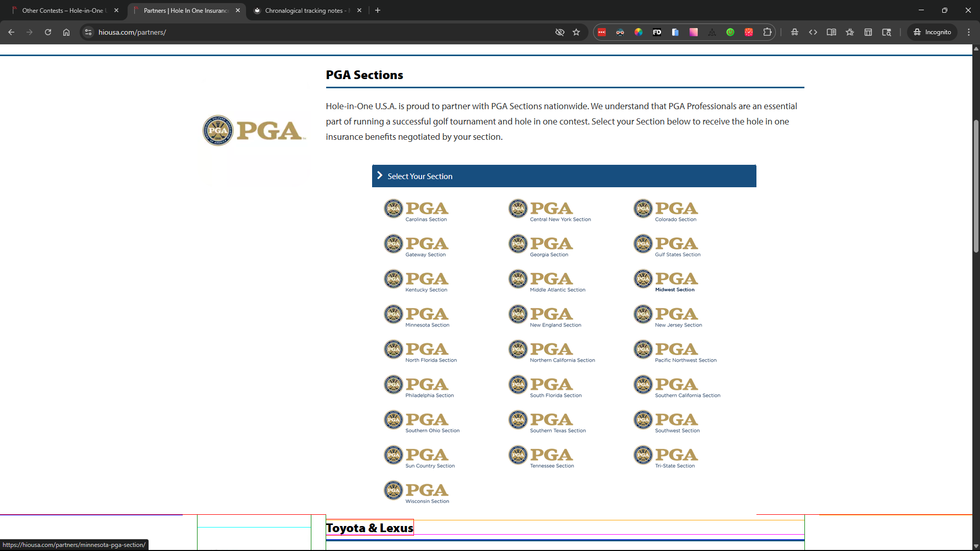Open the New Jersey Section logo
Image resolution: width=980 pixels, height=551 pixels.
pos(668,316)
